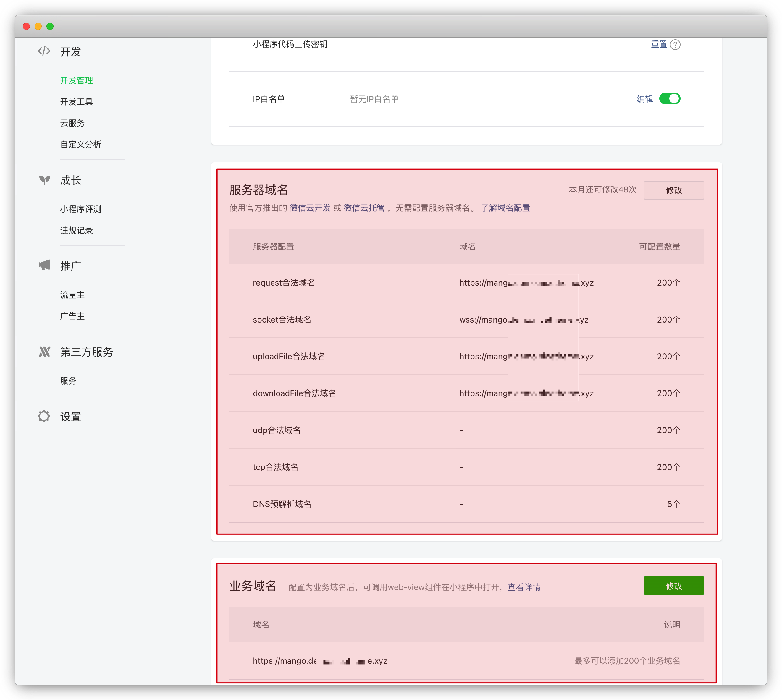Click the 业务域名 https://mango domain entry
This screenshot has height=700, width=782.
tap(320, 661)
